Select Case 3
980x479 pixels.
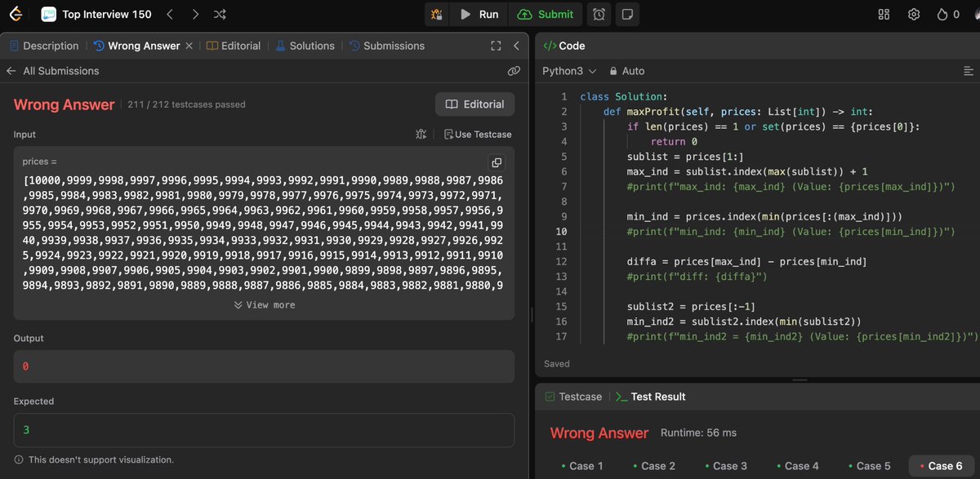tap(725, 465)
